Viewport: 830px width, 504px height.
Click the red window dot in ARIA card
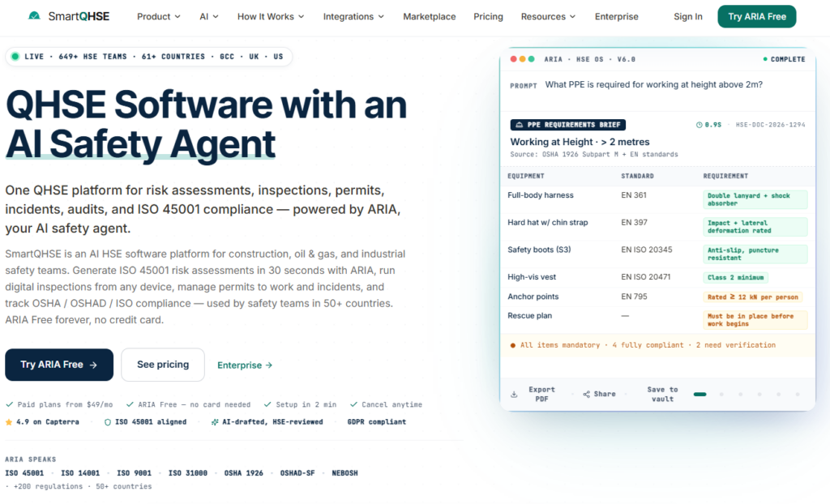click(x=513, y=59)
